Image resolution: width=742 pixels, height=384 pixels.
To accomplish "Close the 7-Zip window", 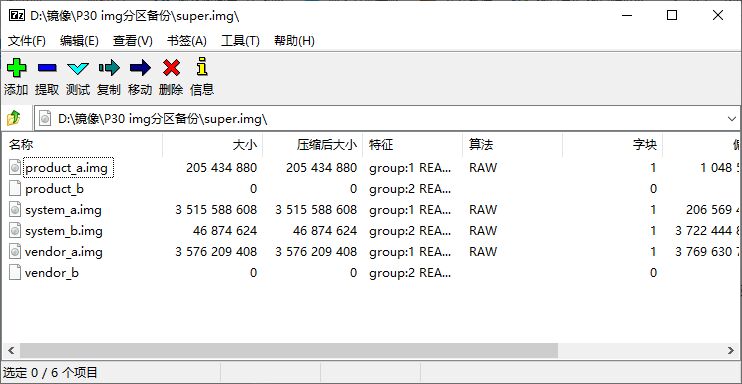I will pyautogui.click(x=717, y=16).
